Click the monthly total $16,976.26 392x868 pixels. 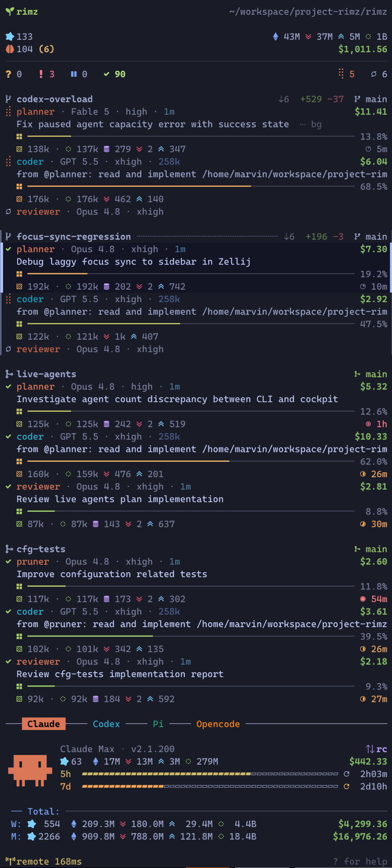(x=360, y=836)
